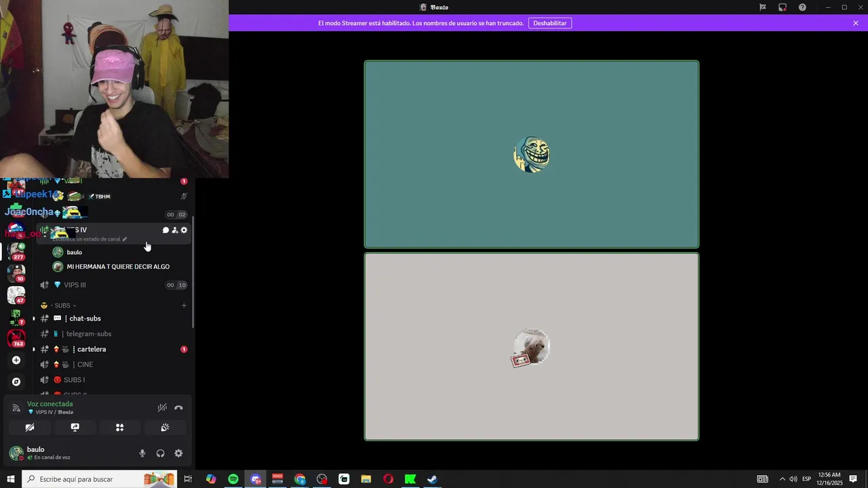Disconnect from voice with hang-up icon
The width and height of the screenshot is (868, 488).
pyautogui.click(x=178, y=408)
